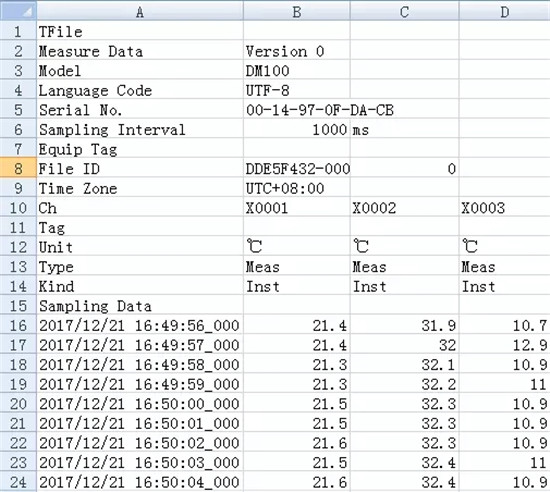Click the Sampling Interval 1000 cell

tap(296, 129)
